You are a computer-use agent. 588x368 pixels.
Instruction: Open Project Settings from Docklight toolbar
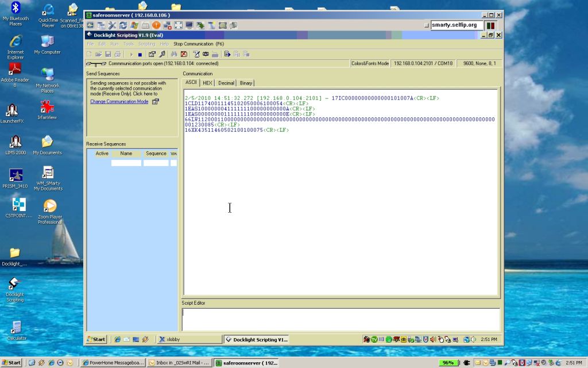(x=152, y=54)
